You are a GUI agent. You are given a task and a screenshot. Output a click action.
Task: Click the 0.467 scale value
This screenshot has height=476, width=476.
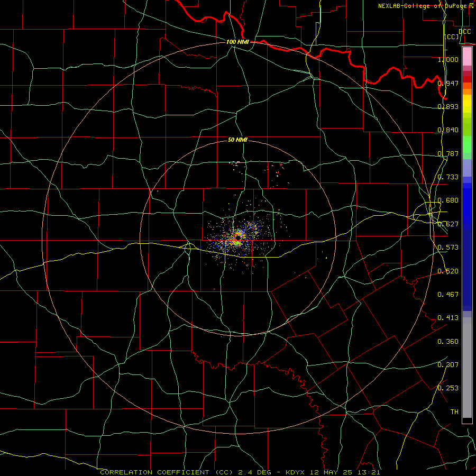[x=448, y=295]
